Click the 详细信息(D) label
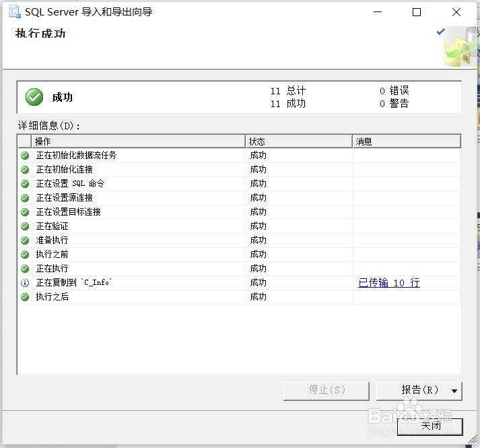Viewport: 480px width, 448px height. pyautogui.click(x=49, y=125)
